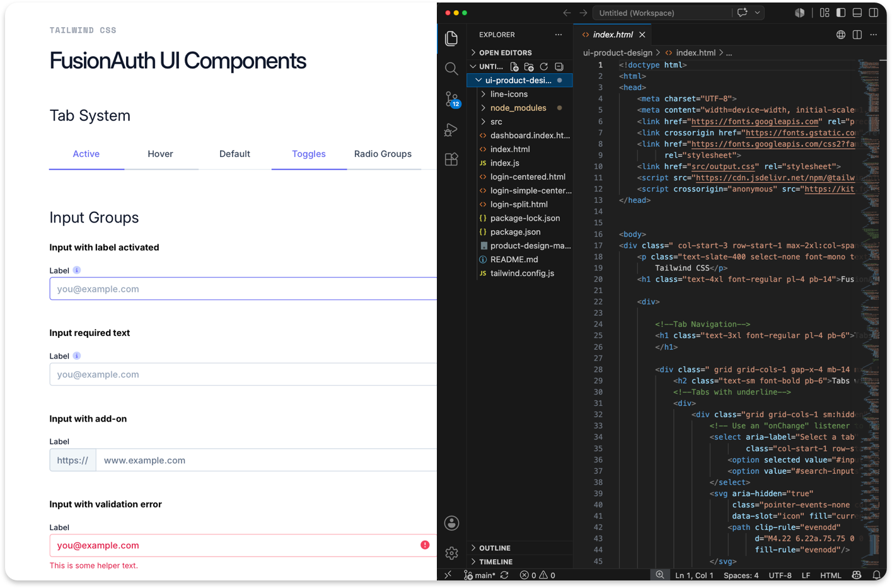Go back with the navigation arrow

pos(567,13)
